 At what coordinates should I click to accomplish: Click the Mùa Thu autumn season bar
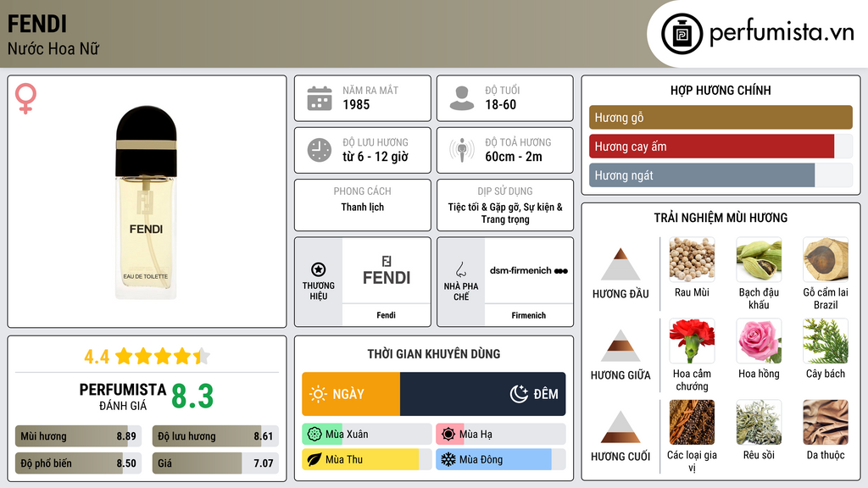(x=366, y=459)
